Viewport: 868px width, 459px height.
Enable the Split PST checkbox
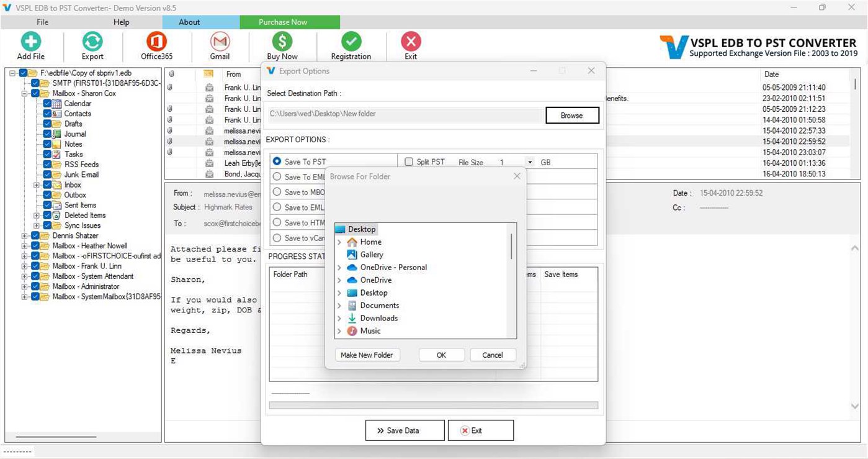coord(409,161)
